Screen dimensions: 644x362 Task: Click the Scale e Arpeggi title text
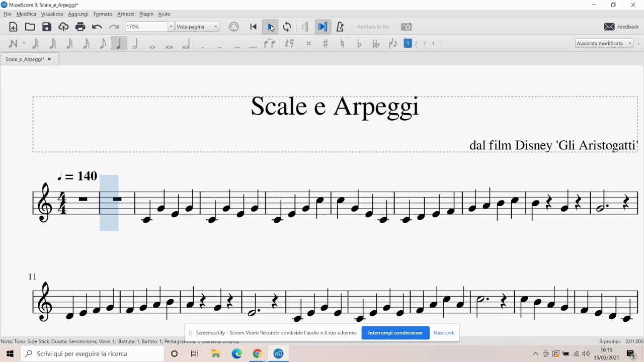pyautogui.click(x=335, y=107)
